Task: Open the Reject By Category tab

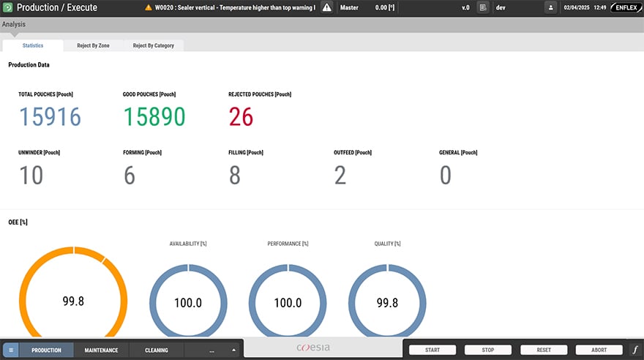Action: [x=153, y=45]
